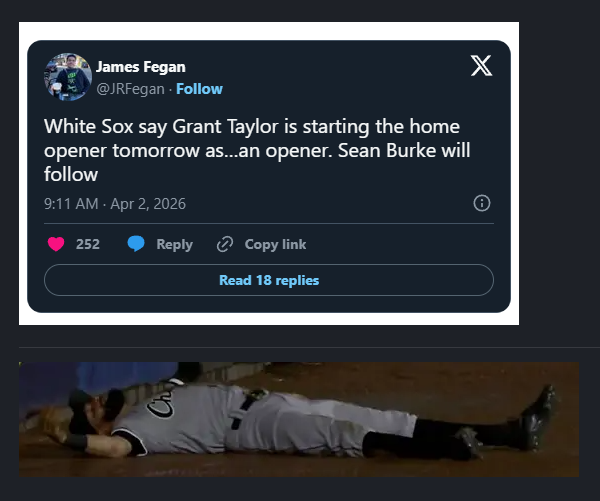Screen dimensions: 600x501
Task: Click the 9:11 AM · Apr 2, 2026 timestamp
Action: [115, 204]
